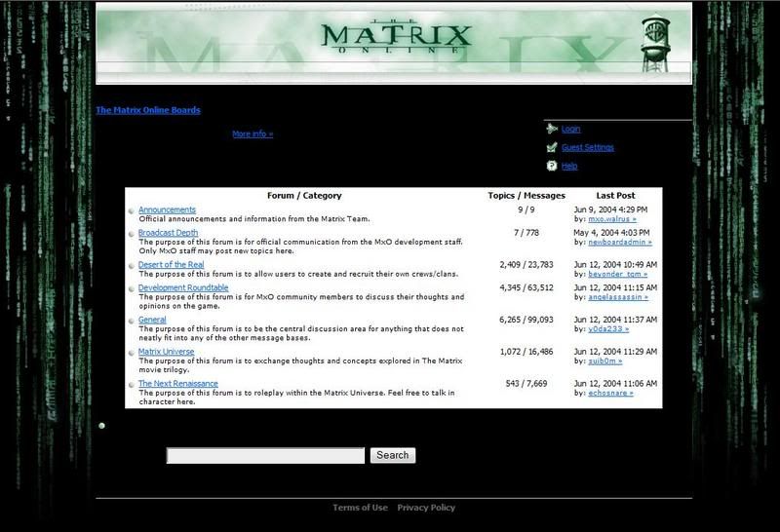Click the Jun 12, 2004 10:49 AM date

pyautogui.click(x=615, y=264)
